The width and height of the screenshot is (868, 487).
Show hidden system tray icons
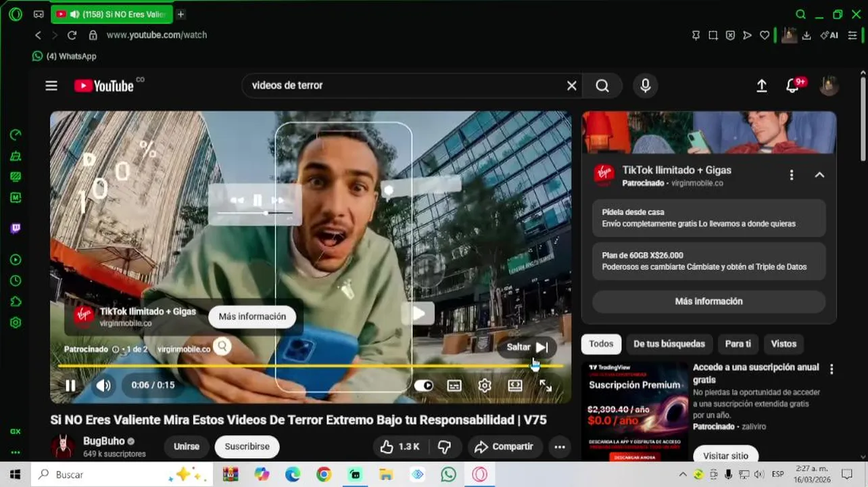683,475
